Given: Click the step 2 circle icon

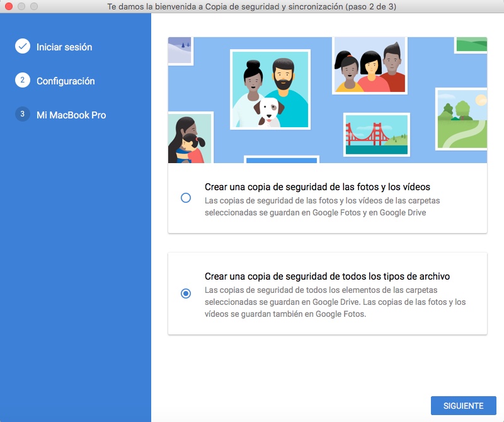Looking at the screenshot, I should pyautogui.click(x=23, y=81).
